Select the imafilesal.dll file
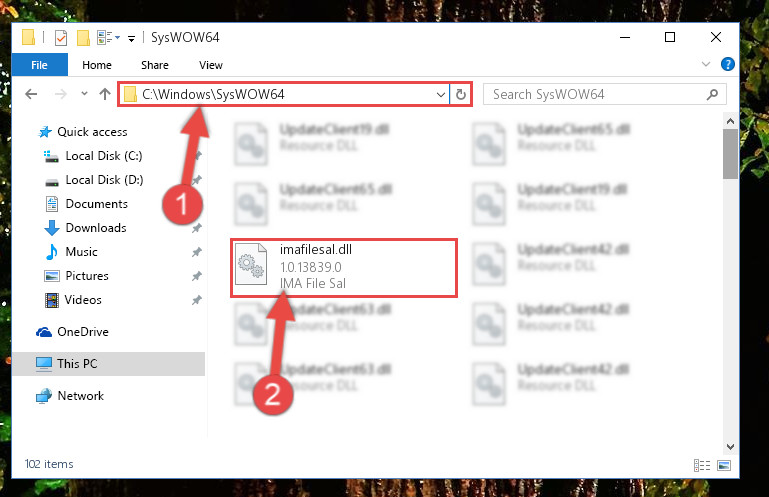Viewport: 769px width, 497px height. tap(344, 267)
